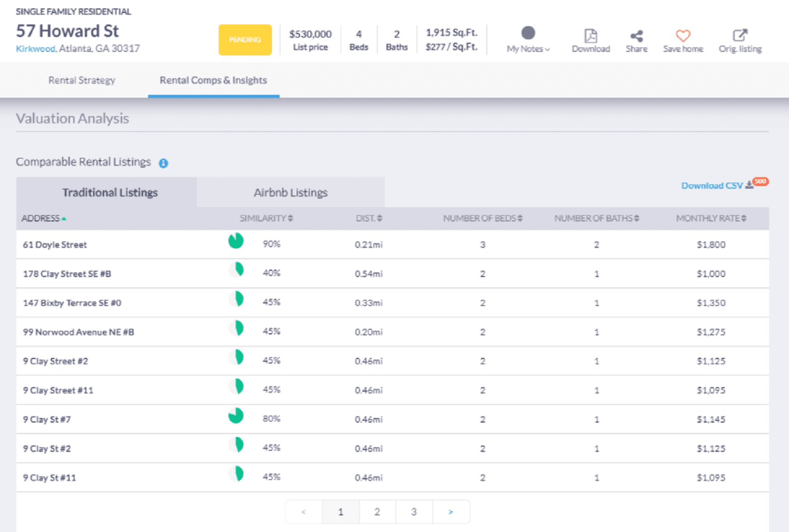Switch to the Rental Strategy tab

tap(82, 80)
